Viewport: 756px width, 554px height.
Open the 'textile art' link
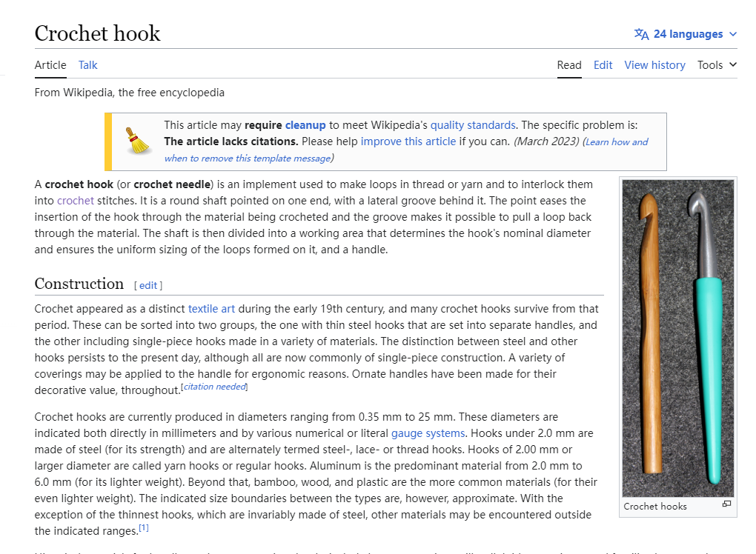(x=211, y=309)
